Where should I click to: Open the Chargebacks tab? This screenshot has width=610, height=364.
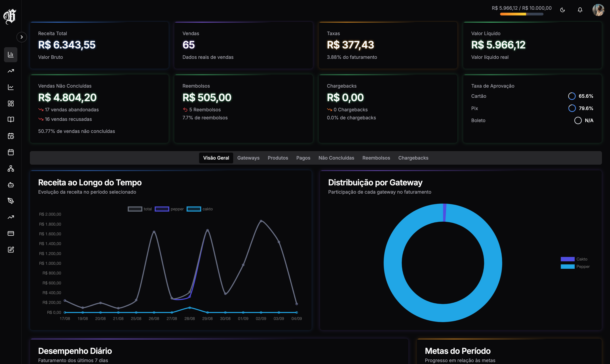[x=413, y=158]
